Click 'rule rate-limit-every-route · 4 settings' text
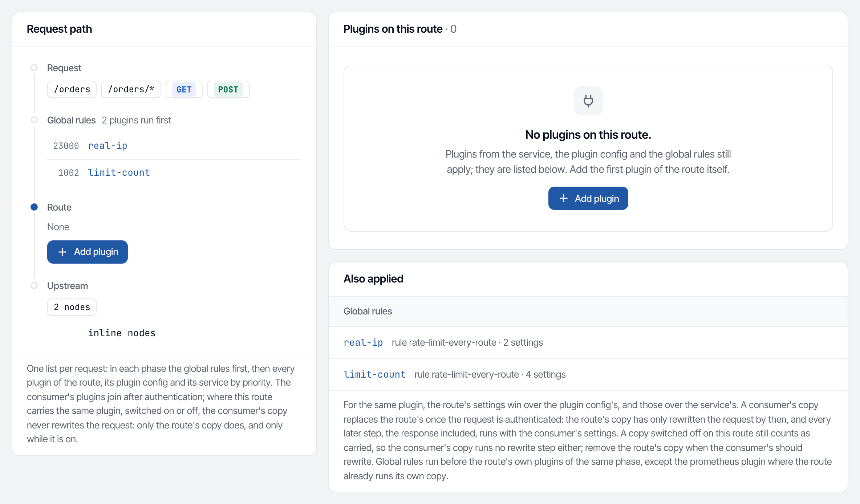 (490, 375)
